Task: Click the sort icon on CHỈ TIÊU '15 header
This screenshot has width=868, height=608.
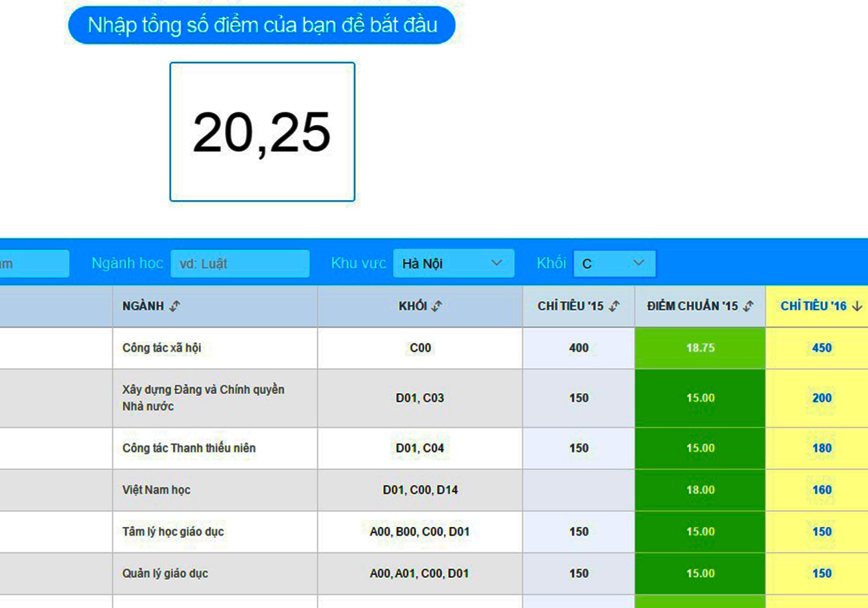Action: pyautogui.click(x=615, y=306)
